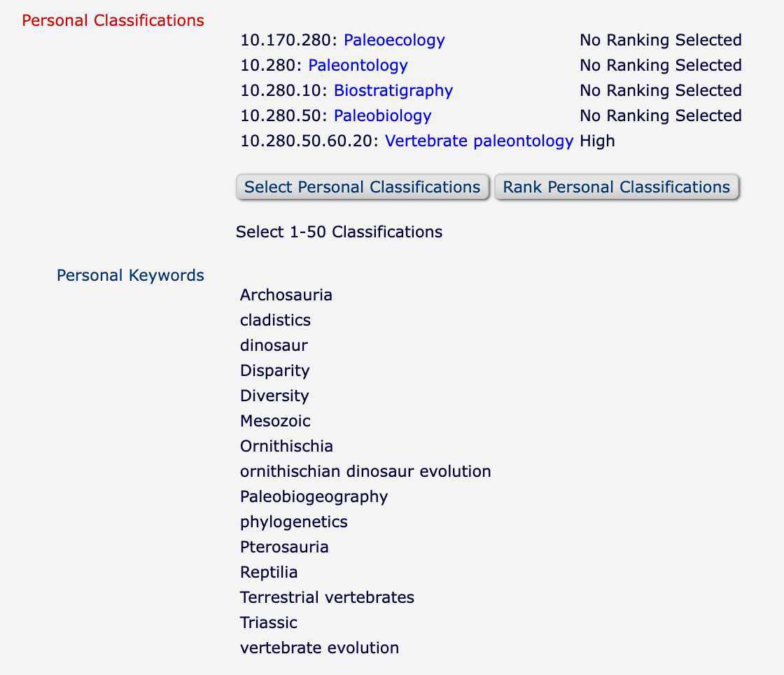
Task: Click the Personal Classifications section label
Action: [113, 20]
